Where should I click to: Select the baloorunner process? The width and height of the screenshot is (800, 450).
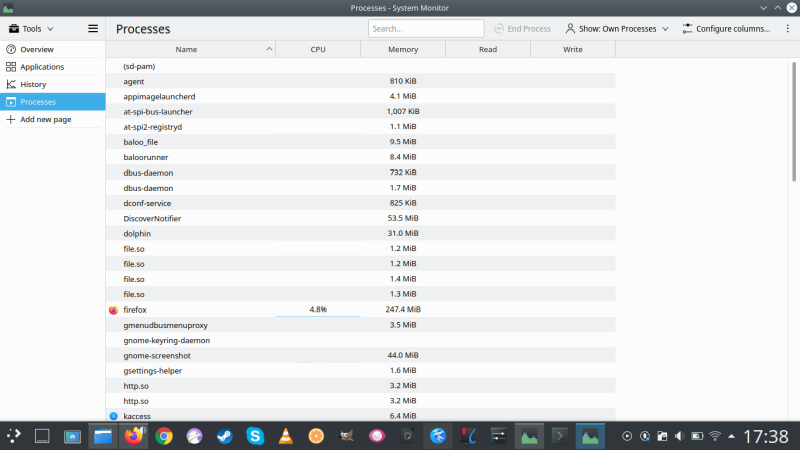(x=361, y=157)
